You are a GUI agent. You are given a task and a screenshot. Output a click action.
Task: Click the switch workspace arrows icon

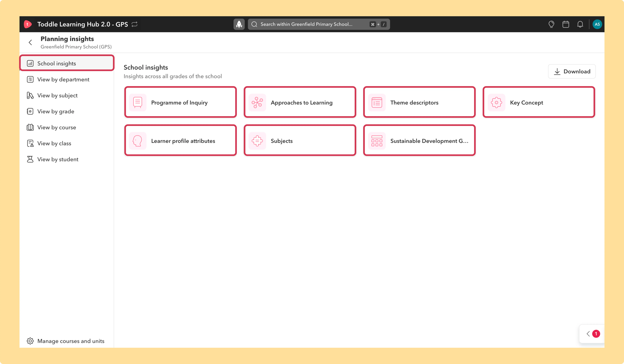click(134, 24)
